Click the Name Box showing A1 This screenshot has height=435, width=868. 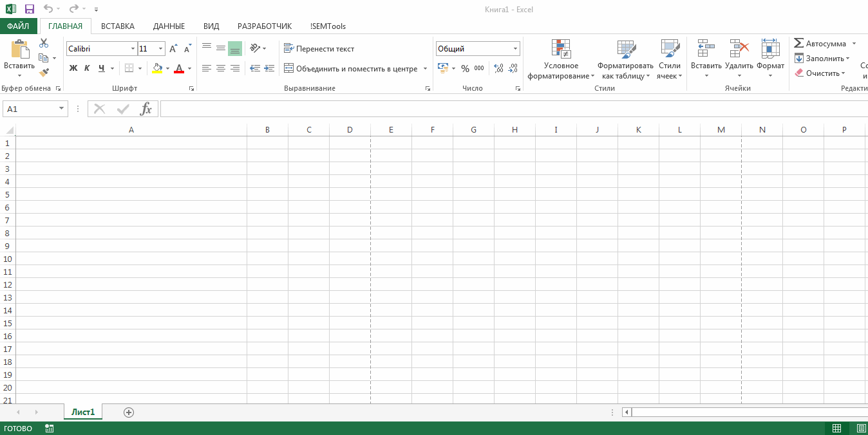(35, 109)
